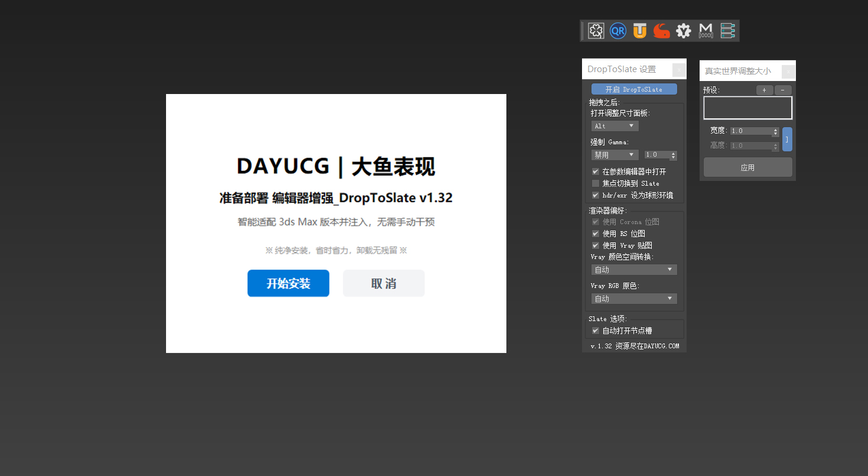Click the empty 预设 preset list box
This screenshot has height=476, width=868.
click(x=747, y=108)
